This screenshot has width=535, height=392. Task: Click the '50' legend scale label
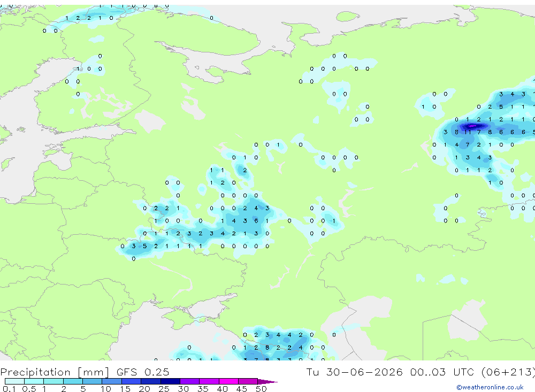(x=262, y=389)
